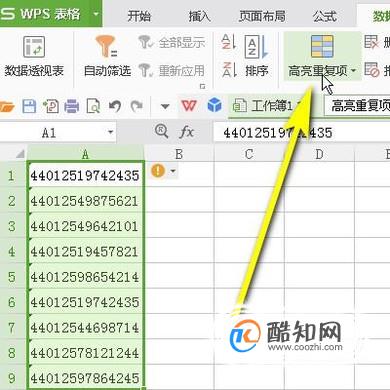Open the sort group dialog launcher
390x390 pixels.
pos(202,86)
